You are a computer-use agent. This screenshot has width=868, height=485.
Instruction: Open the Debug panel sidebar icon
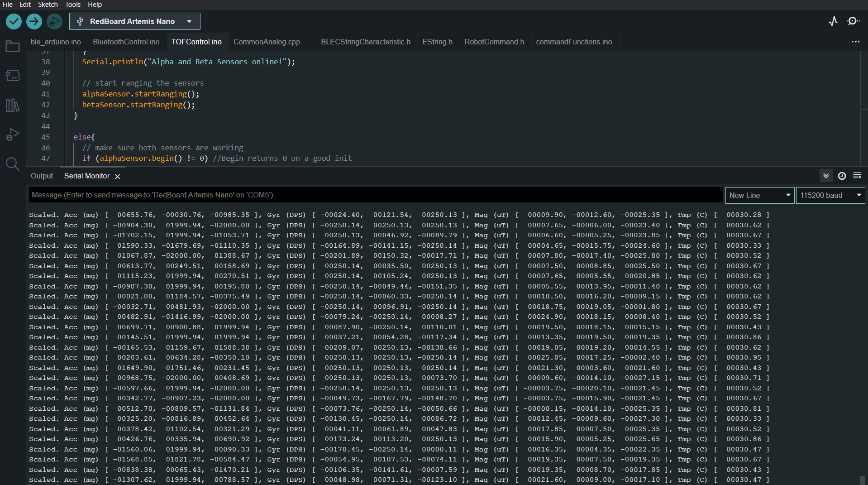[13, 134]
